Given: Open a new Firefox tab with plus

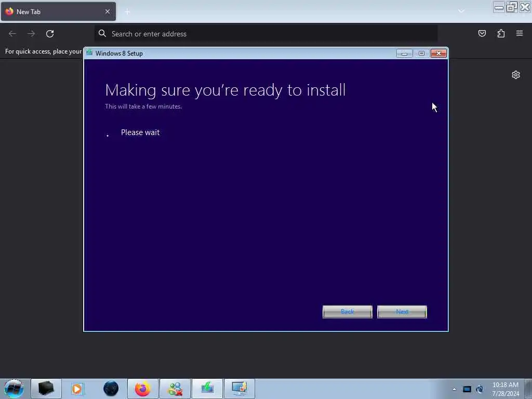Looking at the screenshot, I should [127, 12].
